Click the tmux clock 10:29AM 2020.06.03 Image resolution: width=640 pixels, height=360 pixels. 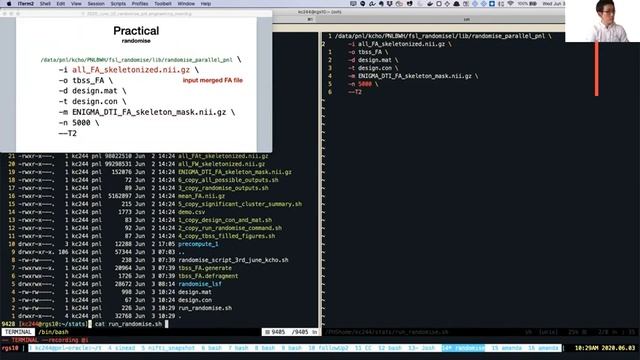pyautogui.click(x=605, y=348)
